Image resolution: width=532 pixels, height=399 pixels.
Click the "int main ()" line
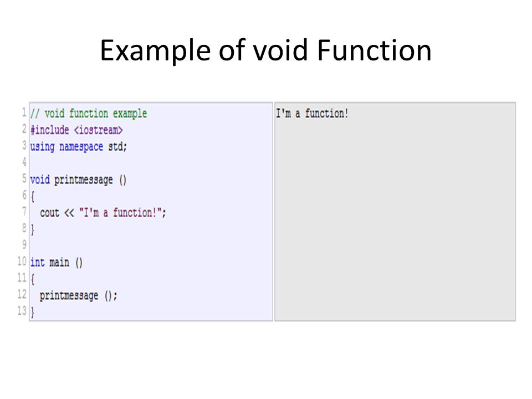click(57, 263)
